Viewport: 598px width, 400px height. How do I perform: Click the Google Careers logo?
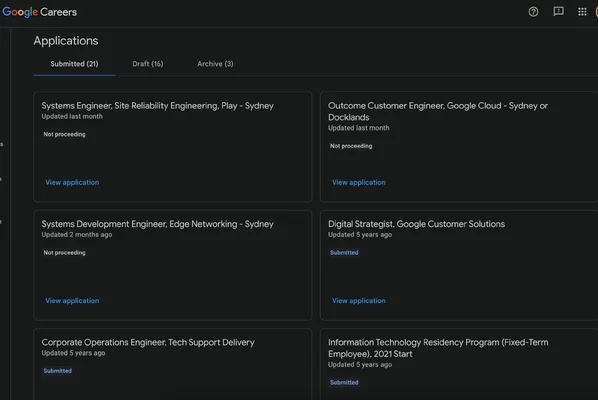pyautogui.click(x=40, y=12)
